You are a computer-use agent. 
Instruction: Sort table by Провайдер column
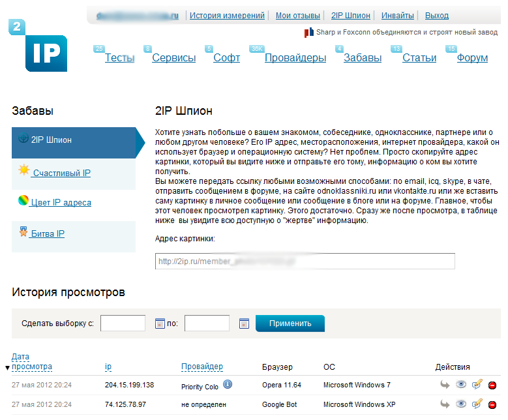(x=202, y=367)
